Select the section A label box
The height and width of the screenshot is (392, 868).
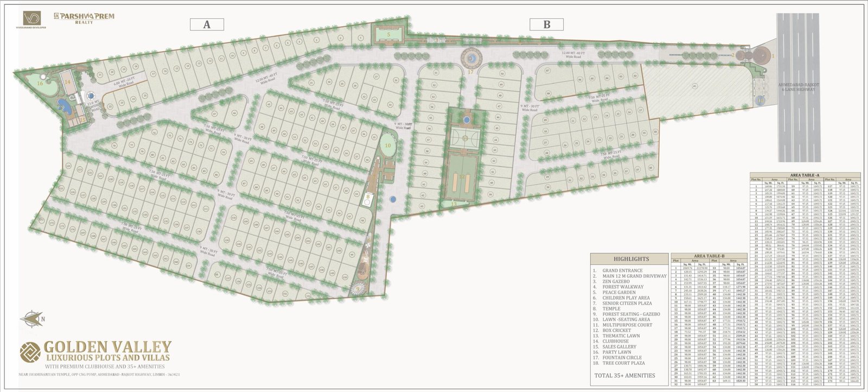click(206, 24)
